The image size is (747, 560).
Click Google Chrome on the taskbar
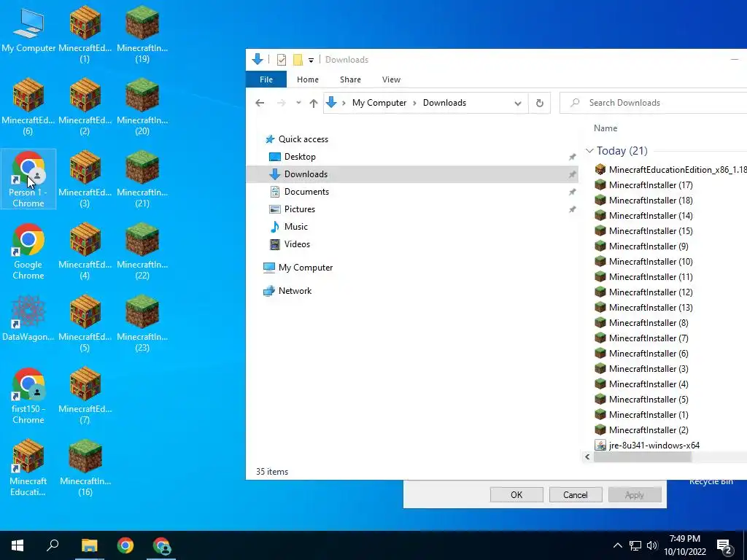point(125,545)
